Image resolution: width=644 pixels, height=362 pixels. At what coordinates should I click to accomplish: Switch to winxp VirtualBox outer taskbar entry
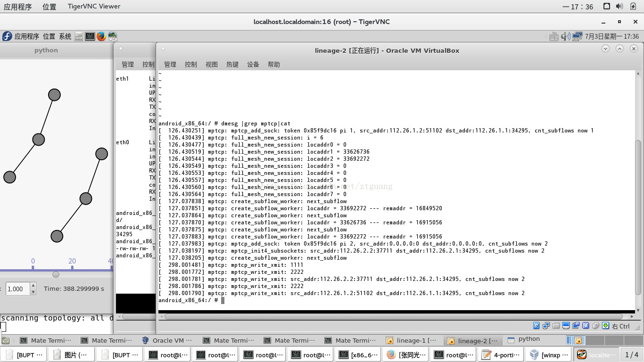tap(548, 355)
